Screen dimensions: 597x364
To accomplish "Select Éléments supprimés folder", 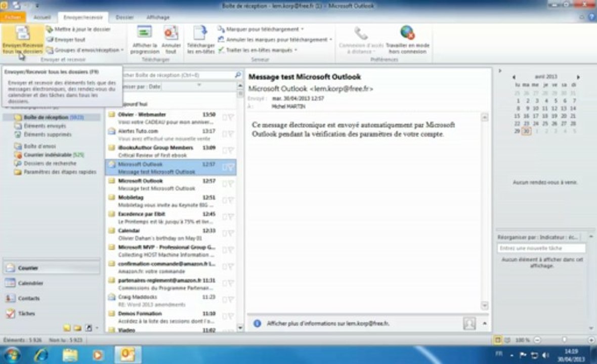I will click(47, 134).
